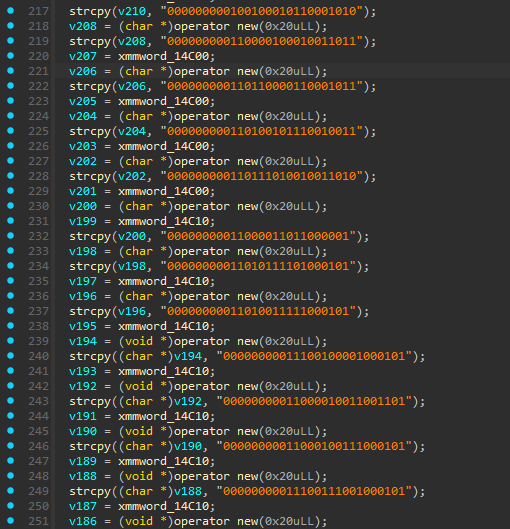
Task: Click v200 inside strcpy on line 232
Action: (x=132, y=236)
